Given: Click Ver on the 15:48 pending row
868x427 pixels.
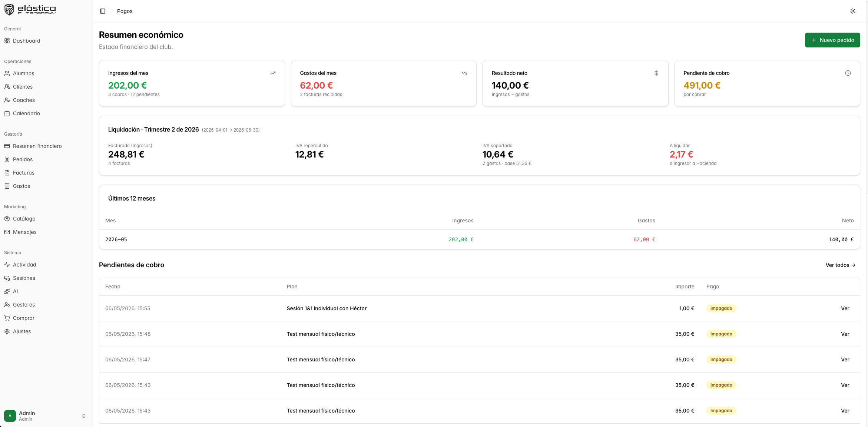Looking at the screenshot, I should tap(845, 334).
